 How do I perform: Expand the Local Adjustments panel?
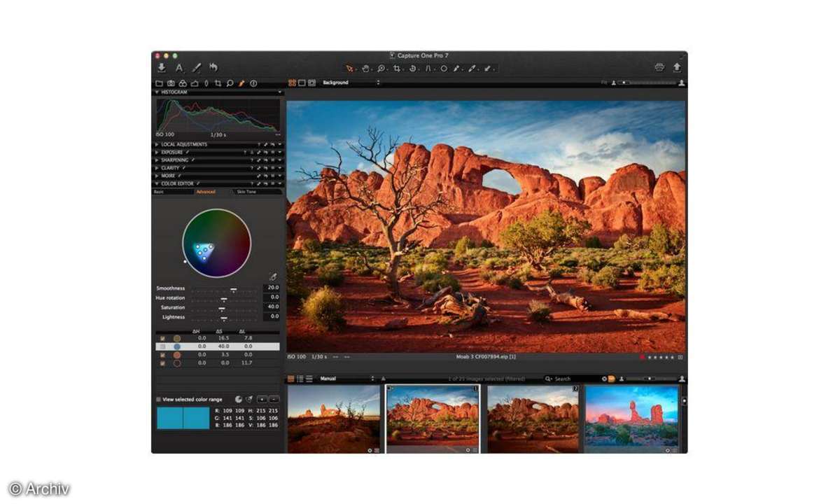pyautogui.click(x=157, y=144)
